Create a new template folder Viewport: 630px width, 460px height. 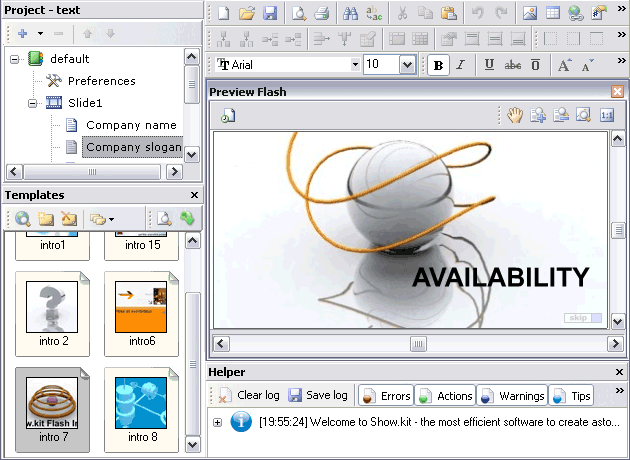tap(46, 219)
